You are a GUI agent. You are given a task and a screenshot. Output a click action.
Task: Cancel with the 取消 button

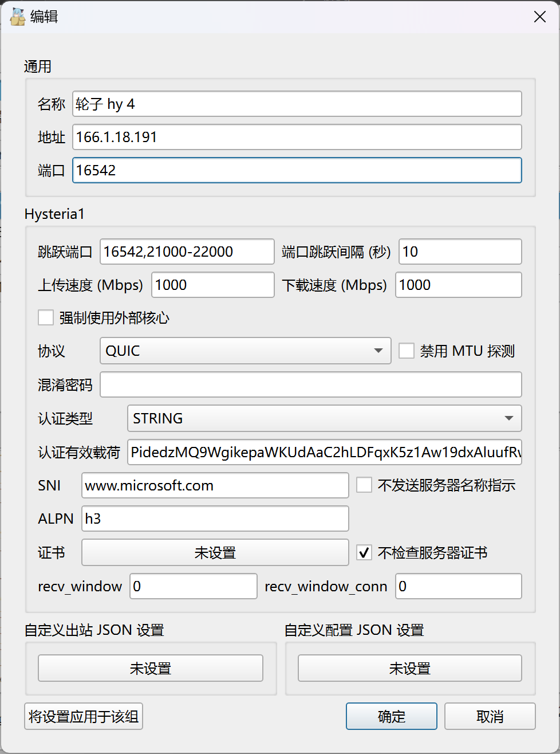point(490,716)
